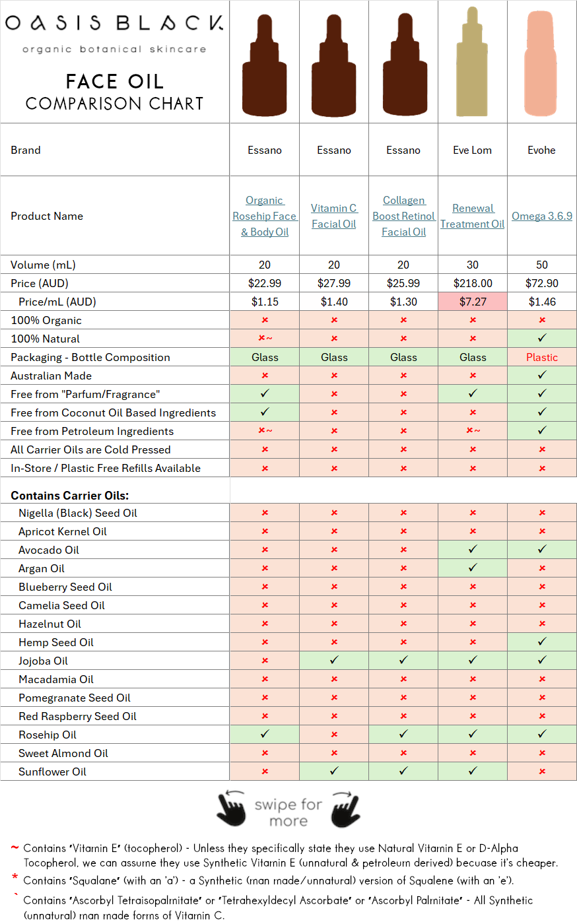Click the 'Pomegranate Seed Oil' row label
The image size is (577, 924).
(75, 698)
